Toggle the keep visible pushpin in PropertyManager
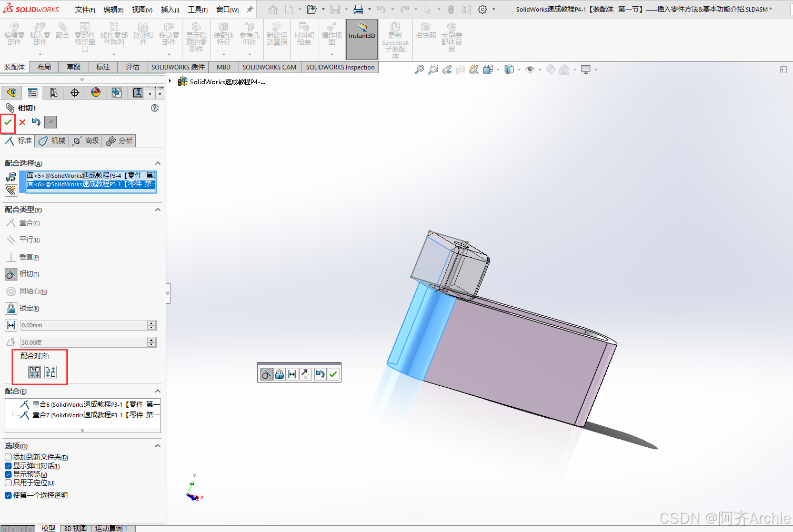 coord(50,122)
